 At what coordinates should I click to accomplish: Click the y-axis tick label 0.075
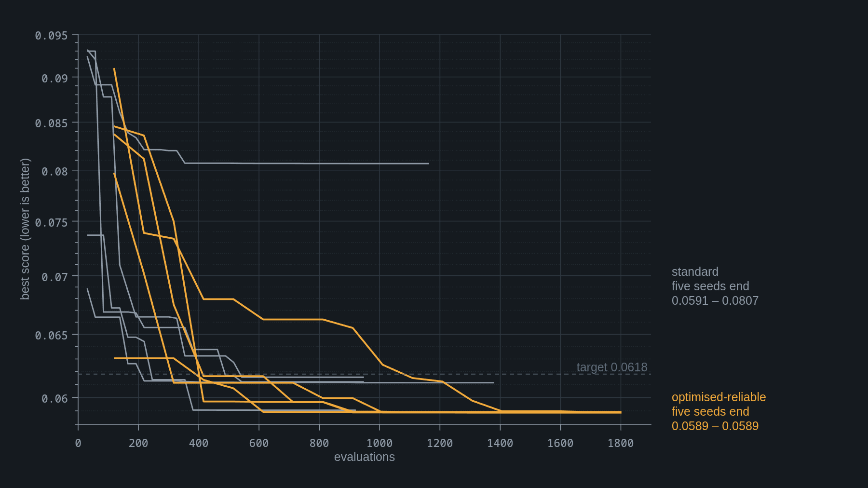[x=51, y=222]
